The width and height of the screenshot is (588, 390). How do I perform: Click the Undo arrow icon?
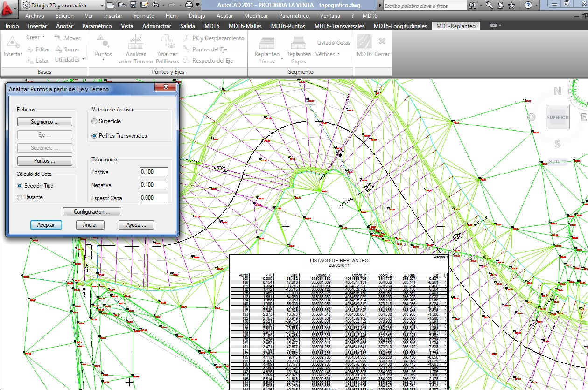[155, 5]
